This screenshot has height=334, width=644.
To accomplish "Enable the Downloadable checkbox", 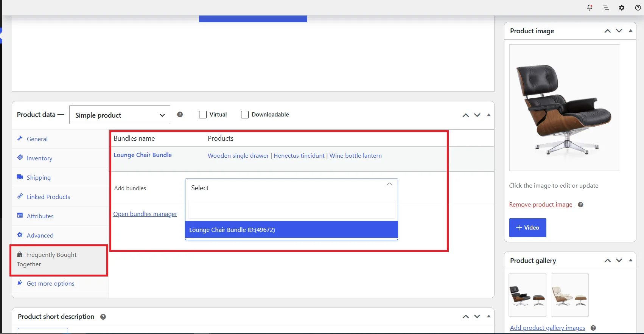I will pyautogui.click(x=245, y=115).
